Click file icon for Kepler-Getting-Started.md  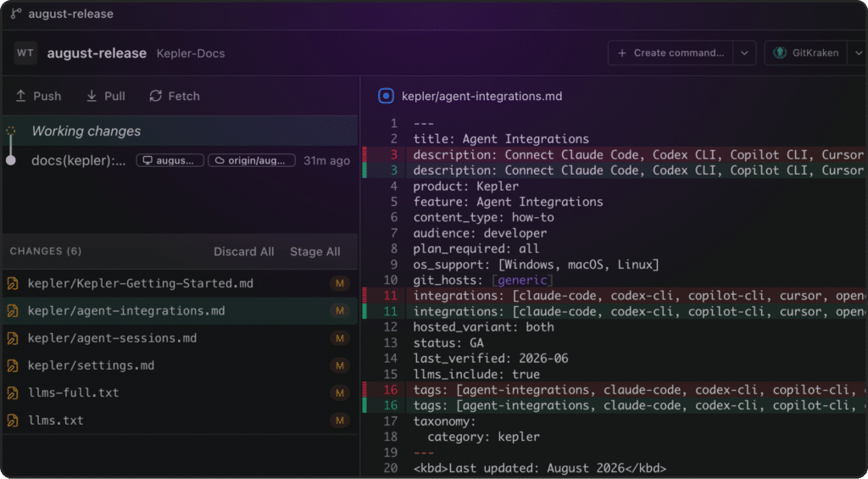(13, 283)
